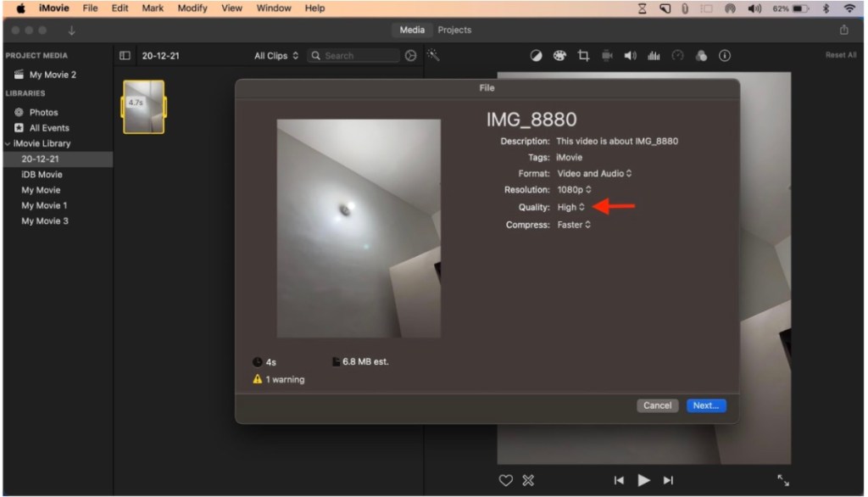The image size is (868, 497).
Task: Click the Wi-Fi status icon
Action: [x=849, y=8]
